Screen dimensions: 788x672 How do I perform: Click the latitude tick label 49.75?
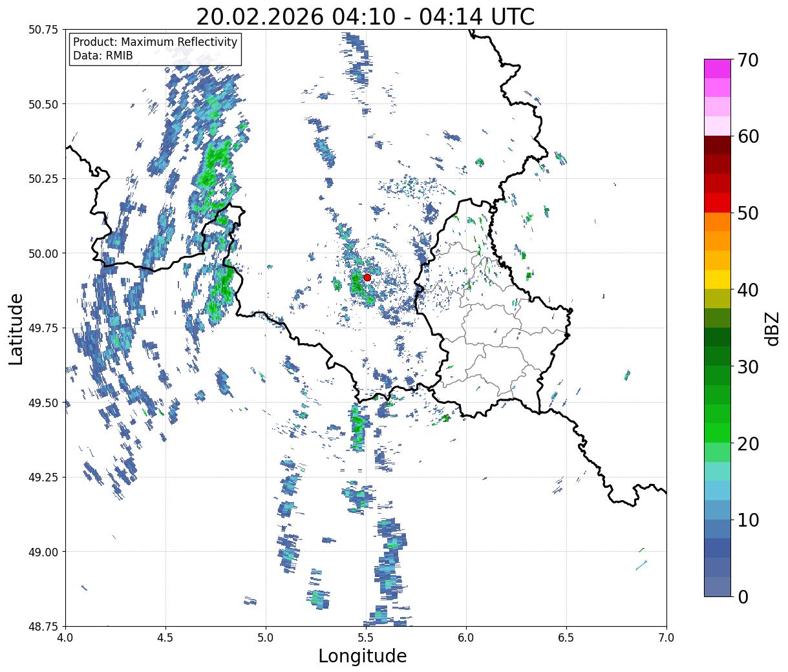[43, 328]
